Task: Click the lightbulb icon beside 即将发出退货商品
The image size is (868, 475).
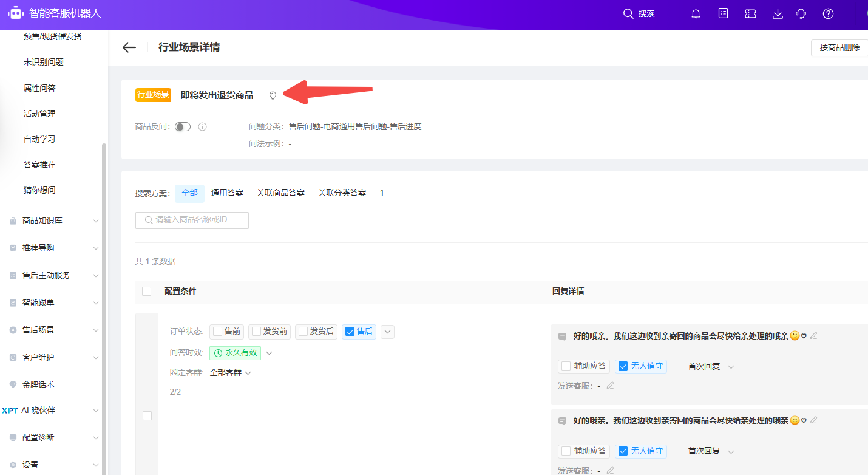Action: point(273,95)
